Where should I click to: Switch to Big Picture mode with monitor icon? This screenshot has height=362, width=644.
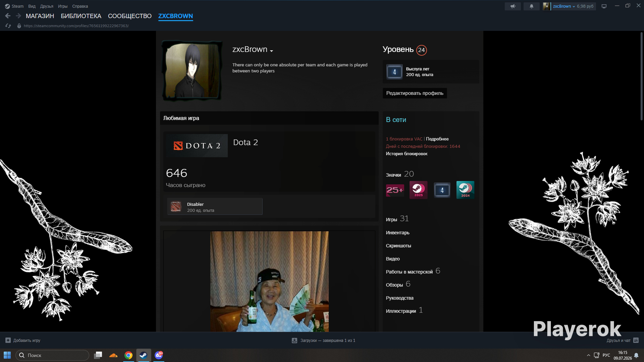(x=604, y=6)
